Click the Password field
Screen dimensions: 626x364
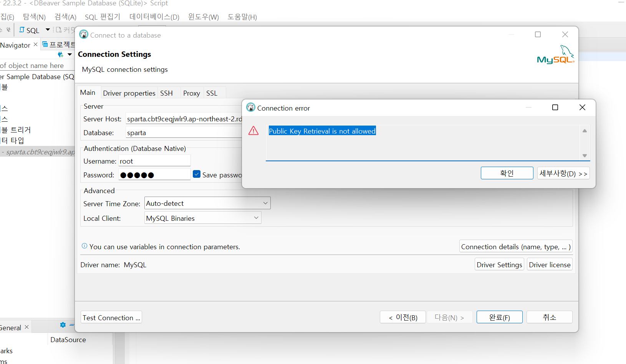point(154,175)
